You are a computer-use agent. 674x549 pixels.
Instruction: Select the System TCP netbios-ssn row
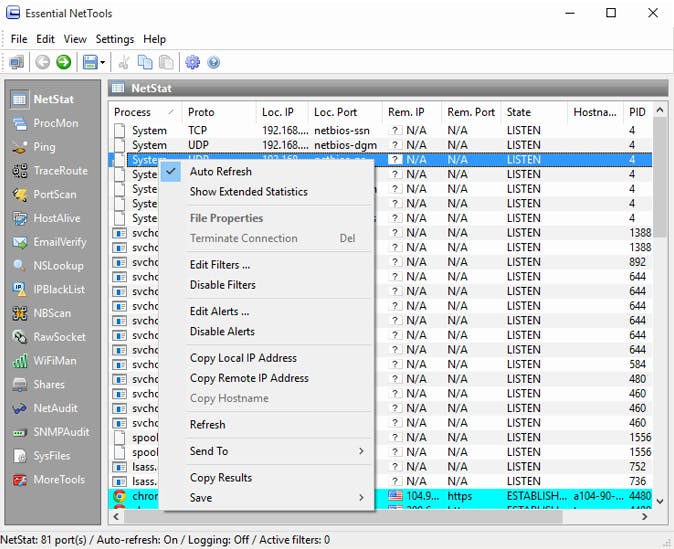(x=381, y=130)
